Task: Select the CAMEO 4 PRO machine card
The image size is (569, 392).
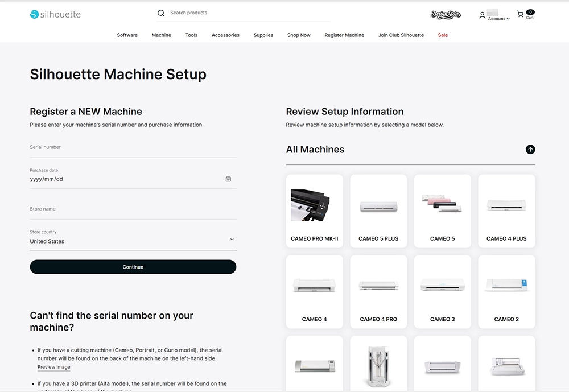Action: [x=378, y=291]
